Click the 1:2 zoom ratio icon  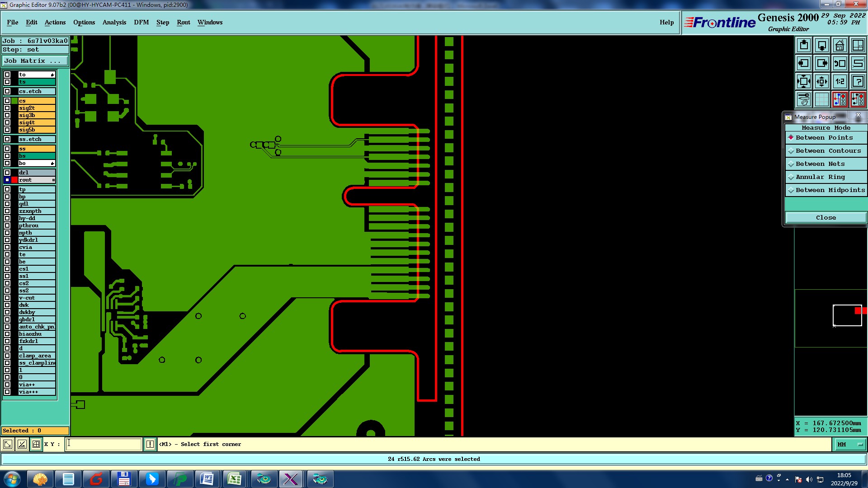click(840, 81)
